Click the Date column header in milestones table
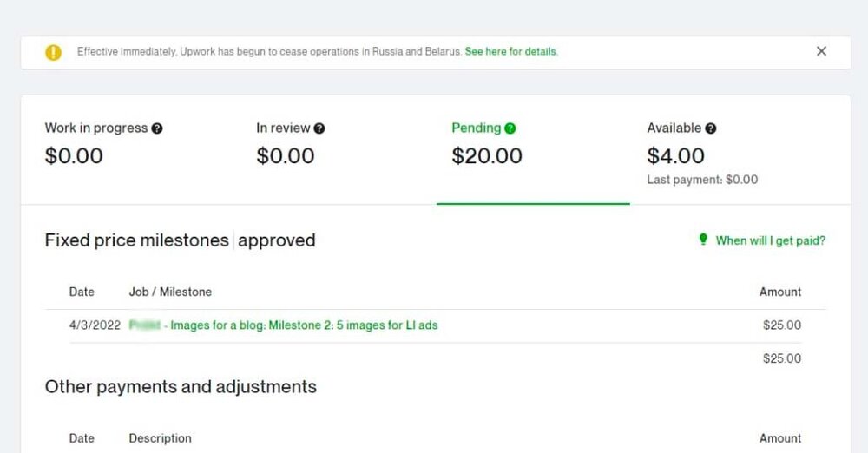 (x=82, y=292)
